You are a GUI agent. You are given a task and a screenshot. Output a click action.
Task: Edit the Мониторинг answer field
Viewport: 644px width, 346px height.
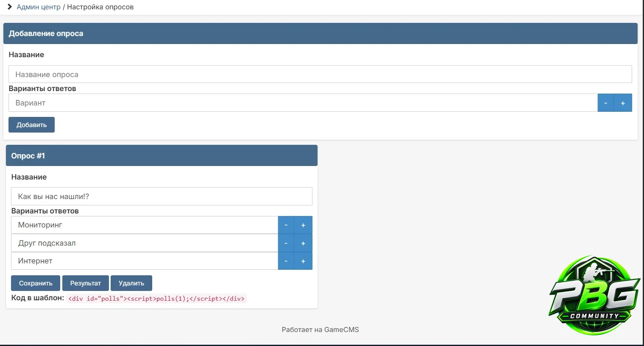pyautogui.click(x=144, y=225)
